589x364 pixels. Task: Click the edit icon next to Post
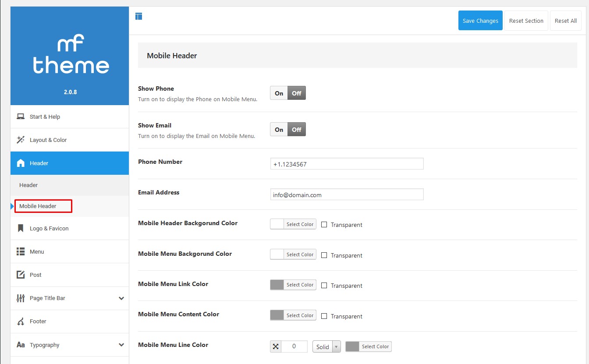pyautogui.click(x=20, y=275)
